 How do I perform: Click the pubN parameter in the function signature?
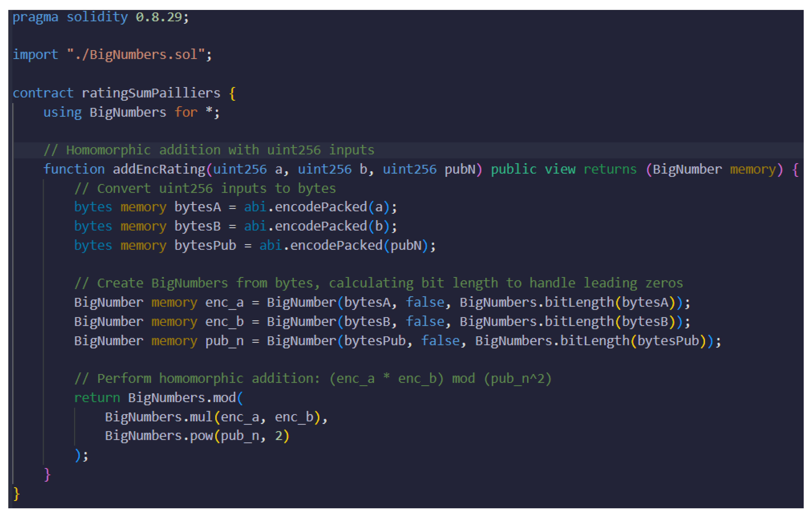coord(460,169)
